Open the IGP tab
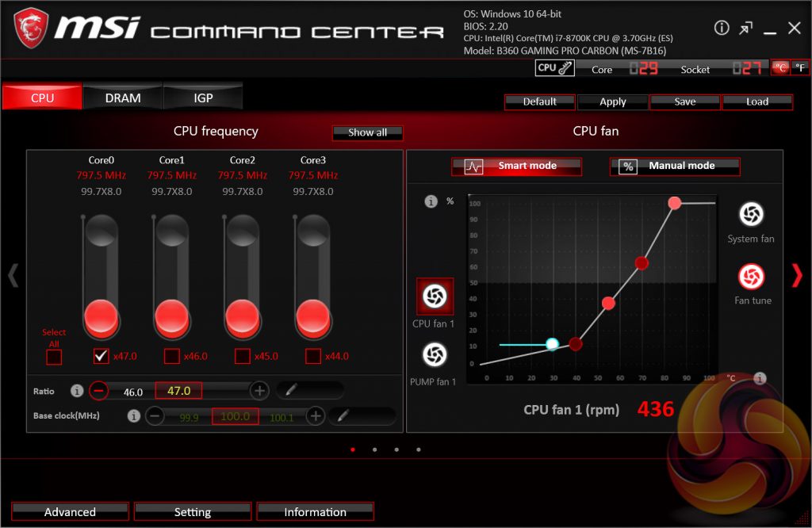The width and height of the screenshot is (812, 528). click(203, 98)
